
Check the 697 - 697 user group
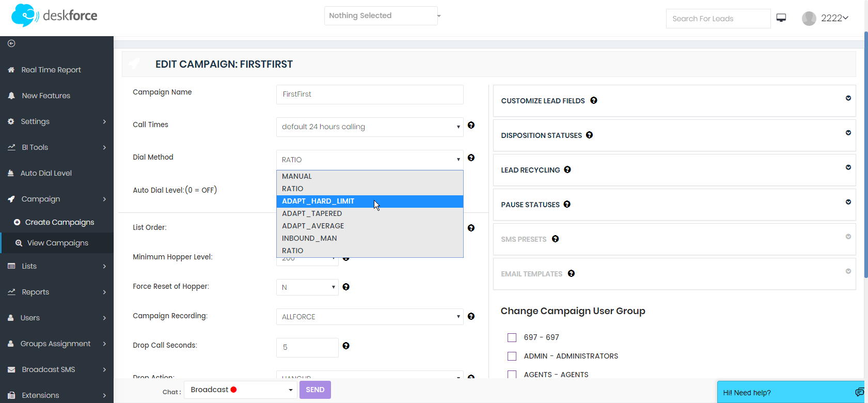pyautogui.click(x=512, y=337)
